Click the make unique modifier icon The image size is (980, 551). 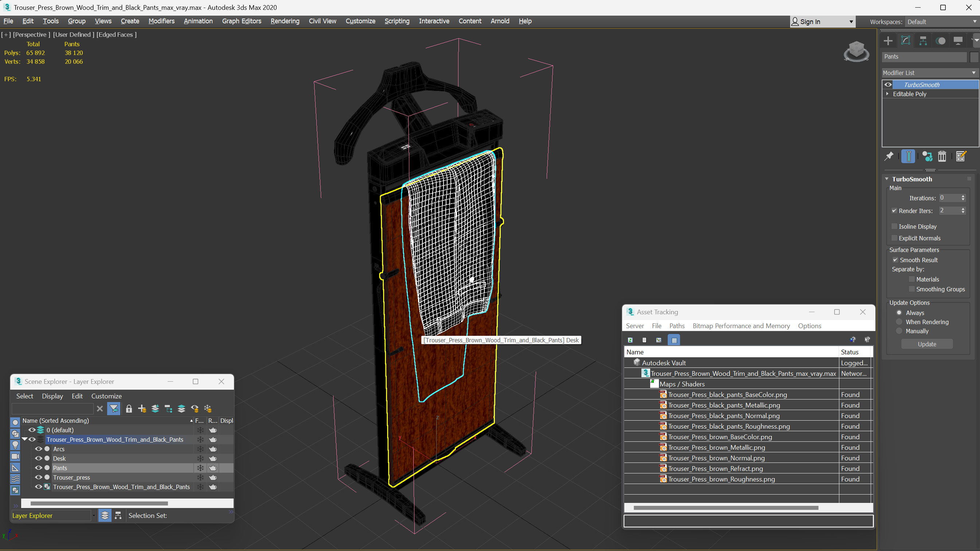pos(928,157)
